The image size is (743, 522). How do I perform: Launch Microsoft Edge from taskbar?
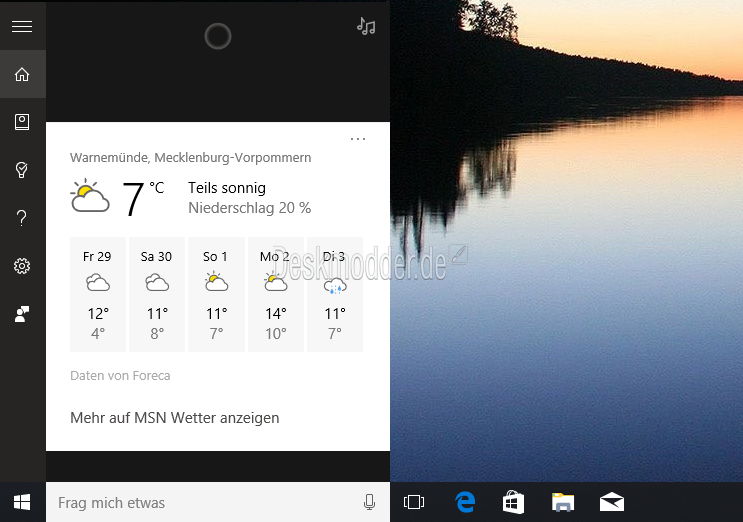tap(465, 502)
